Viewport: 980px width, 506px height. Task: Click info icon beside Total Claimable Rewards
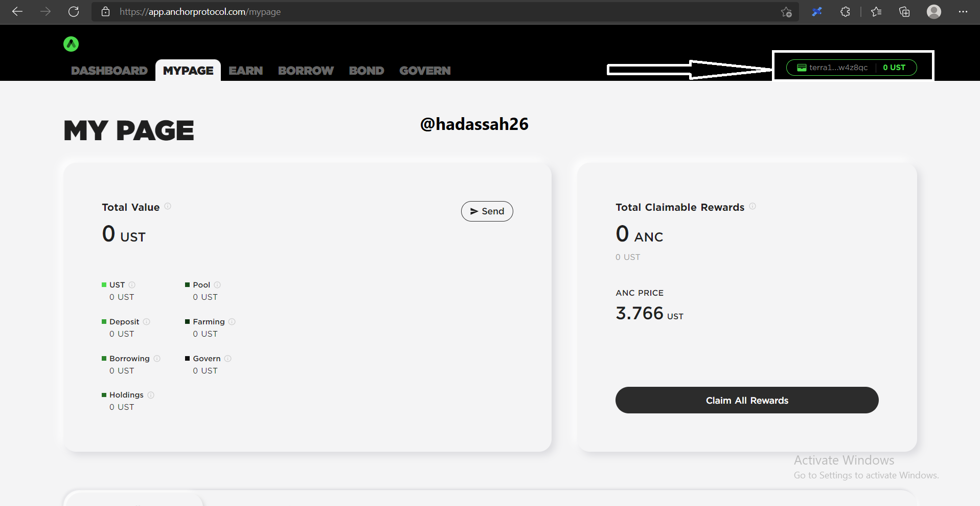tap(753, 206)
